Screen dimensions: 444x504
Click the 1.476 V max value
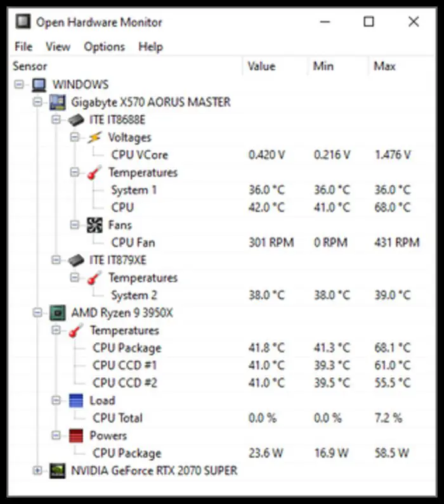pyautogui.click(x=393, y=155)
